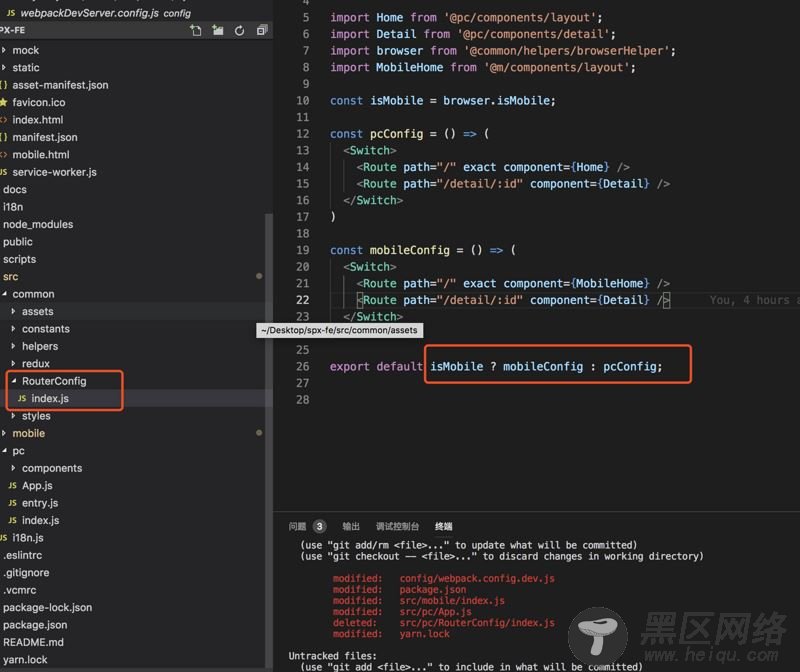Open yarn.lock in file tree

[25, 660]
